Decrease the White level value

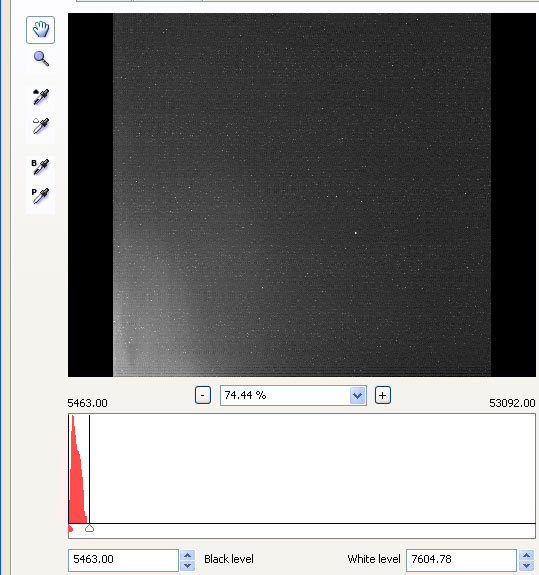pyautogui.click(x=526, y=565)
